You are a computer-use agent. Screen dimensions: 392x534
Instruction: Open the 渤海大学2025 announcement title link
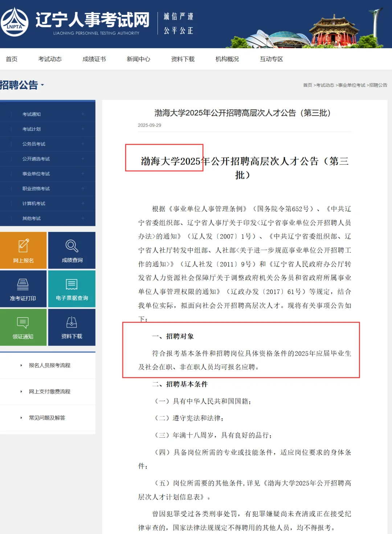[x=241, y=113]
